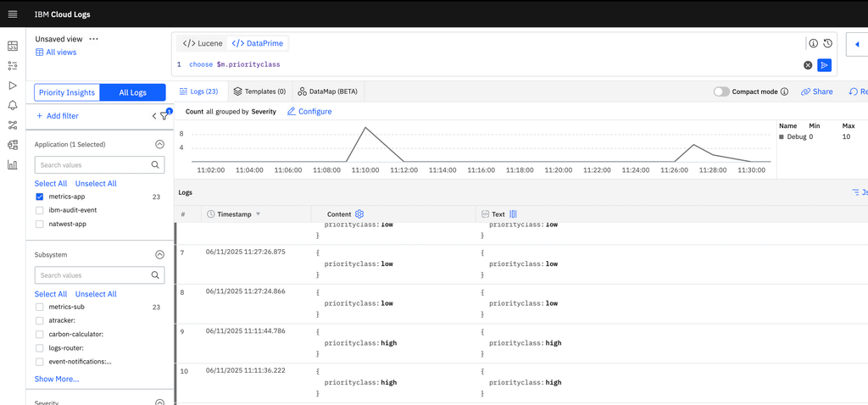Run the query with blue send button
Viewport: 868px width, 405px height.
pyautogui.click(x=824, y=65)
